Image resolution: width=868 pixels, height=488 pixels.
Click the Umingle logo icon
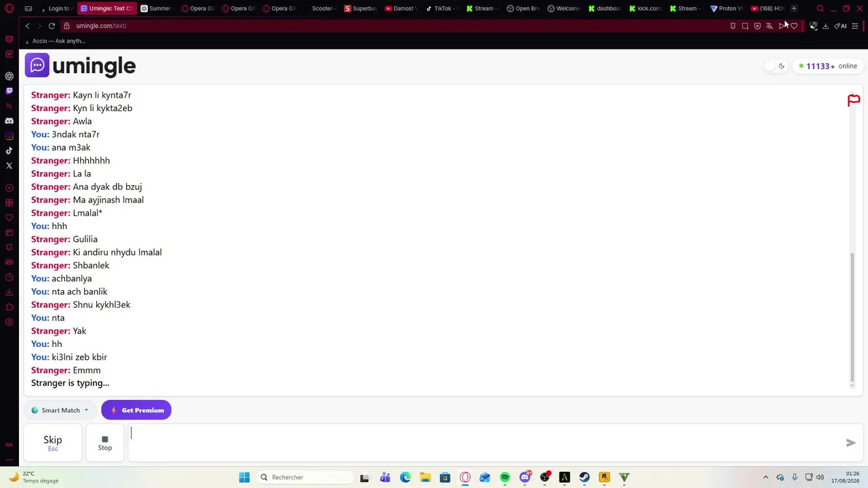coord(37,65)
